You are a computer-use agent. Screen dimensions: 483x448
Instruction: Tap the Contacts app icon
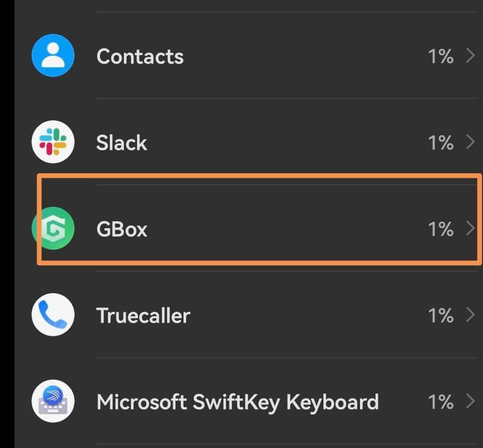tap(53, 56)
